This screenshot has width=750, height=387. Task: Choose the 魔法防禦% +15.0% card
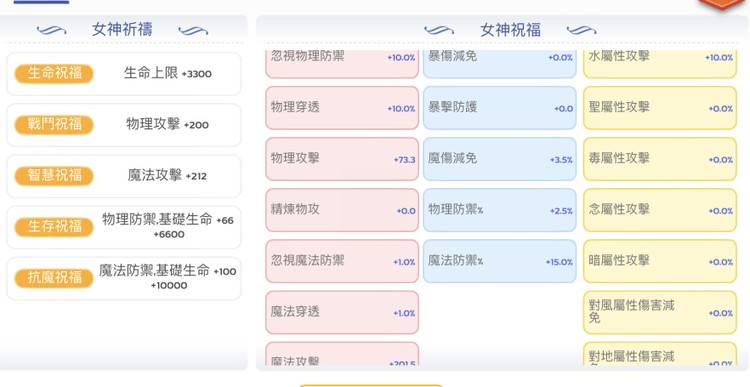500,262
